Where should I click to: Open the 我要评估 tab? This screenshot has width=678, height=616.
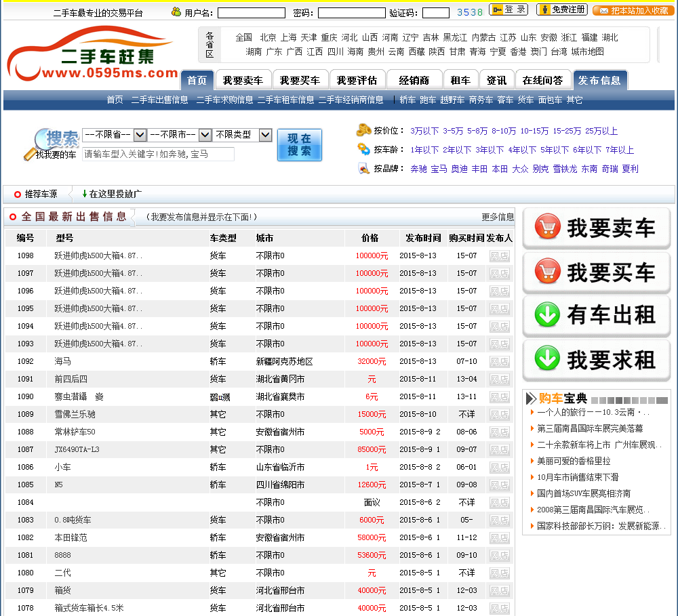[x=357, y=81]
